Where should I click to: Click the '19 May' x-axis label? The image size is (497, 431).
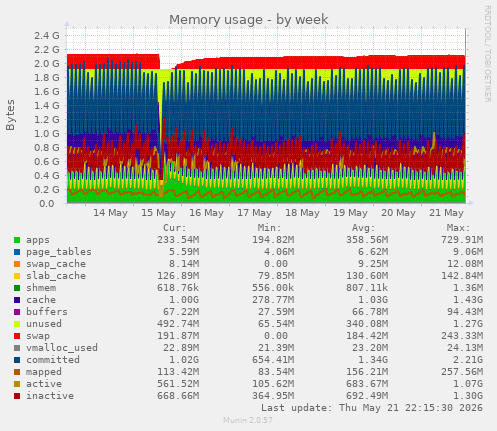(350, 213)
